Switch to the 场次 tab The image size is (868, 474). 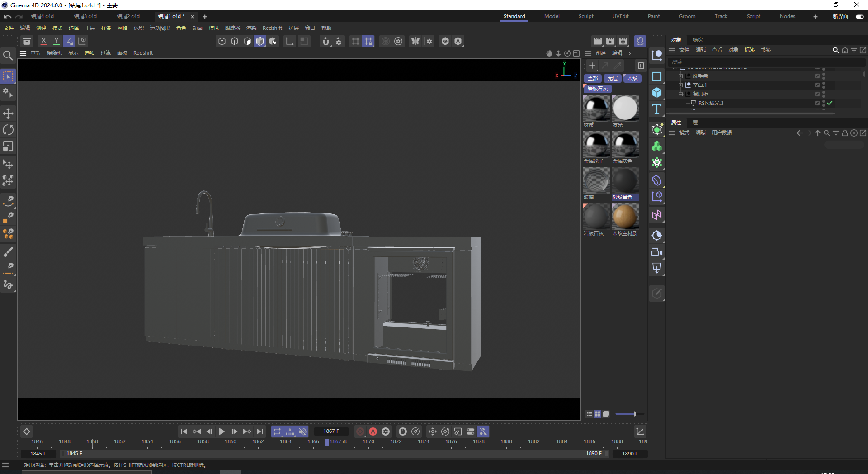698,40
